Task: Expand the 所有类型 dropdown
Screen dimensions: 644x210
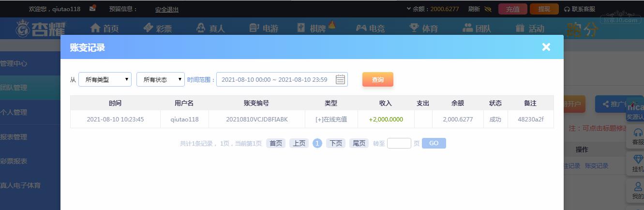Action: 105,79
